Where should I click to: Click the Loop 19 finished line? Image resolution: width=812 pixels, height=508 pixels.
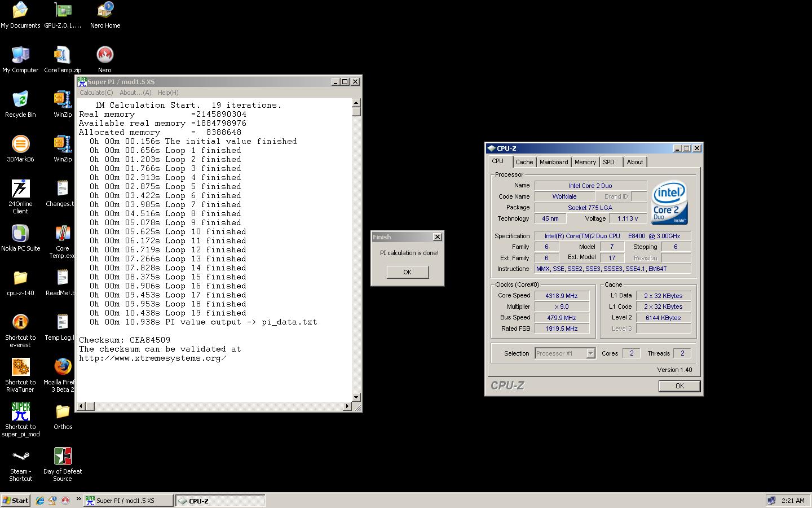coord(168,313)
